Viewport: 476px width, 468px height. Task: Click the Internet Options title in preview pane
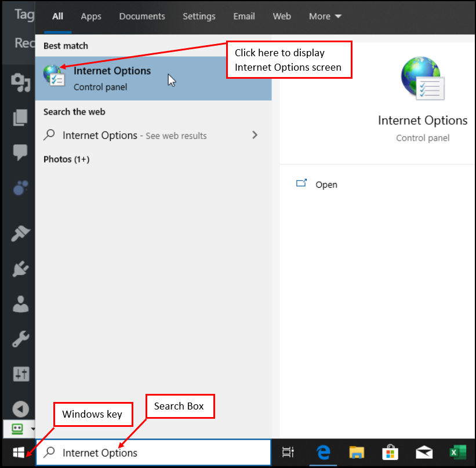tap(423, 120)
